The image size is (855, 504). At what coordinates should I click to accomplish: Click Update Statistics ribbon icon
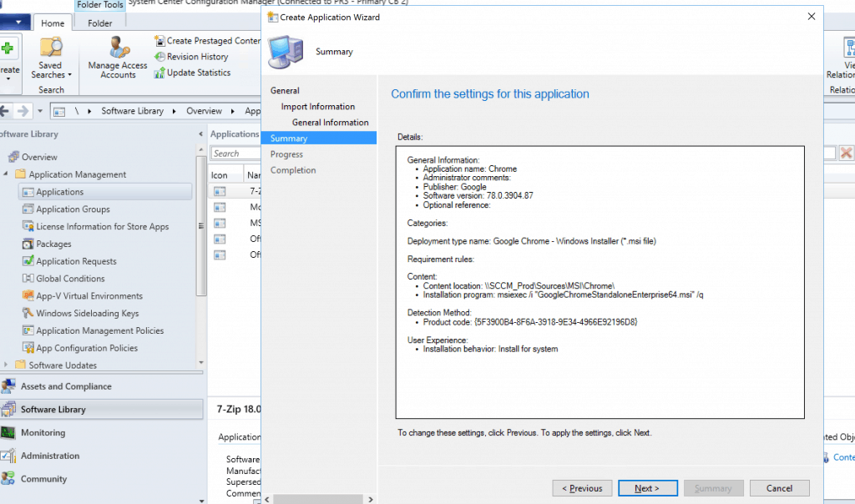(159, 73)
